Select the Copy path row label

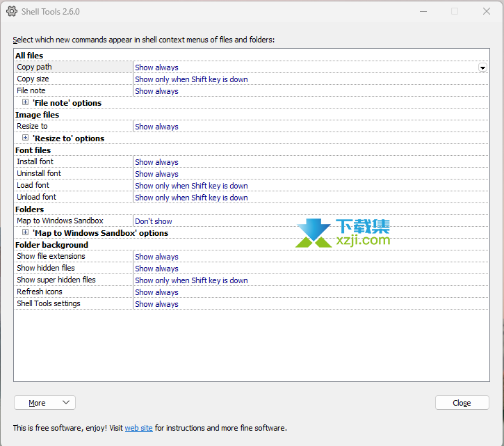34,67
